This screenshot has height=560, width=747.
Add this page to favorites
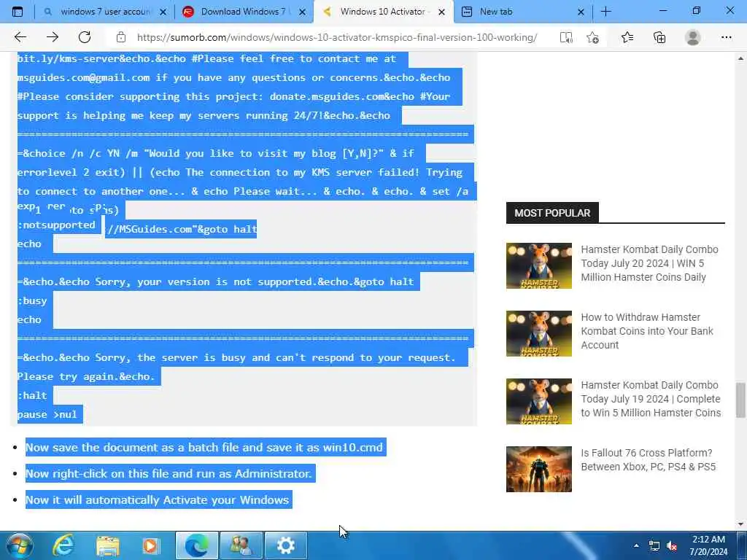point(592,38)
